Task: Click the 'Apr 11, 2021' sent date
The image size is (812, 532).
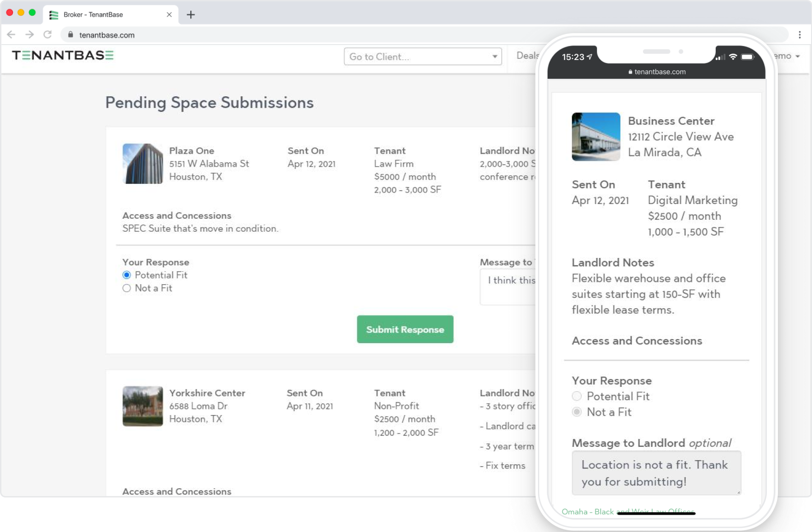Action: tap(310, 406)
